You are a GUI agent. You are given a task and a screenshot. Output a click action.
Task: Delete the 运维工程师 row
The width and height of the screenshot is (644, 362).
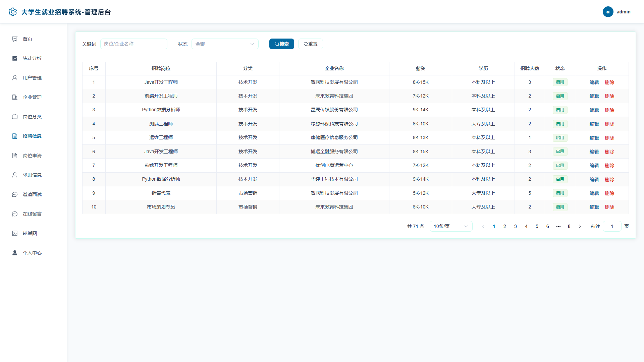pyautogui.click(x=609, y=138)
